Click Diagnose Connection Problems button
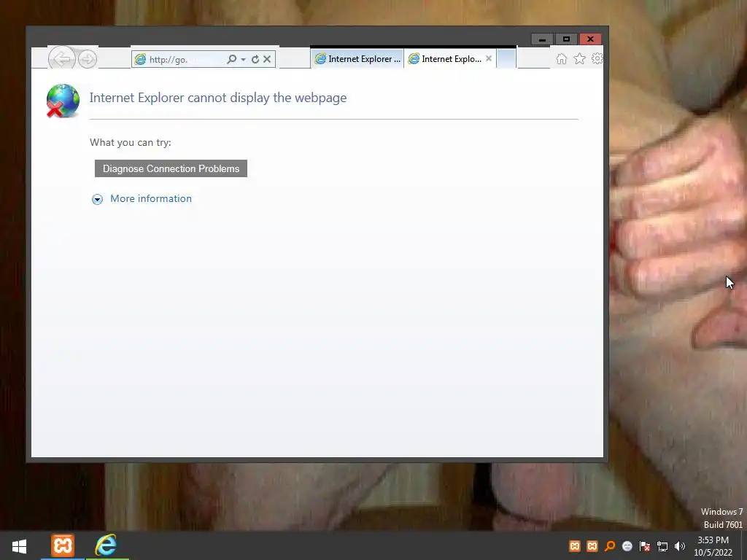The image size is (747, 560). tap(171, 168)
